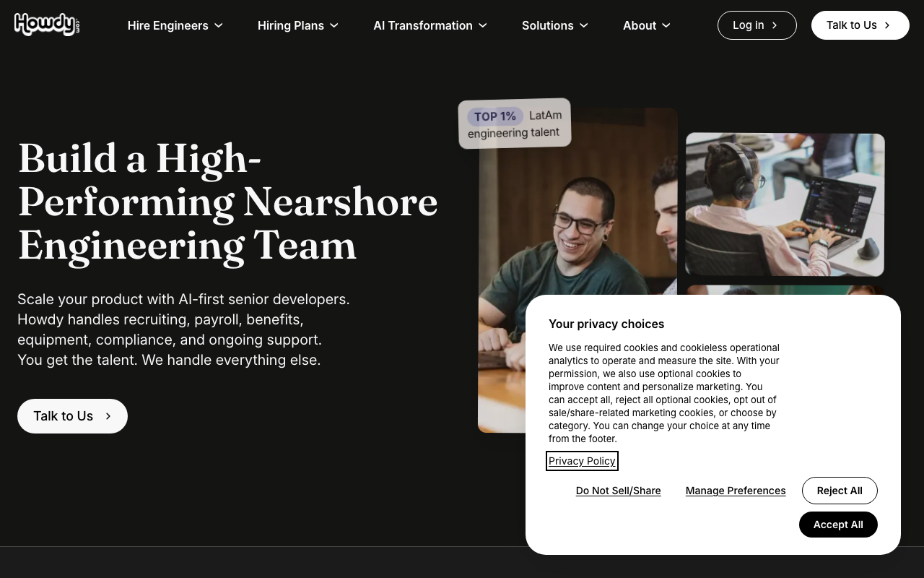Image resolution: width=924 pixels, height=578 pixels.
Task: Expand the chevron next to Hire Engineers
Action: pos(219,25)
